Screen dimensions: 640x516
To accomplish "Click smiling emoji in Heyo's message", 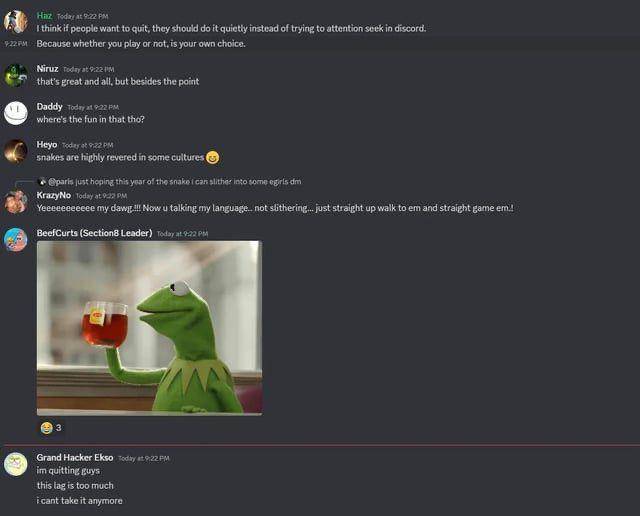I will pyautogui.click(x=212, y=157).
